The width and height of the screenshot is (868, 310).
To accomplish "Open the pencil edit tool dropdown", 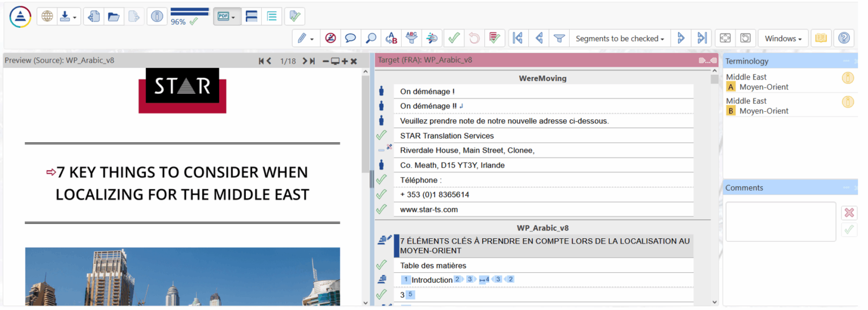I will coord(307,38).
